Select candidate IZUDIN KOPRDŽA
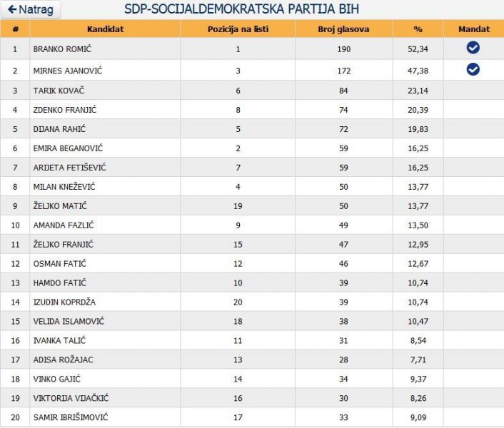504x428 pixels. [64, 302]
